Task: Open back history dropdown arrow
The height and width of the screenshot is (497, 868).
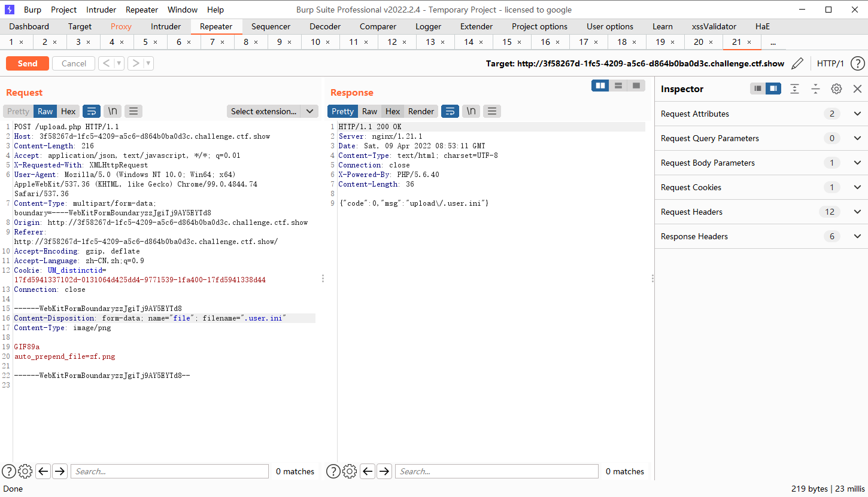Action: [119, 63]
